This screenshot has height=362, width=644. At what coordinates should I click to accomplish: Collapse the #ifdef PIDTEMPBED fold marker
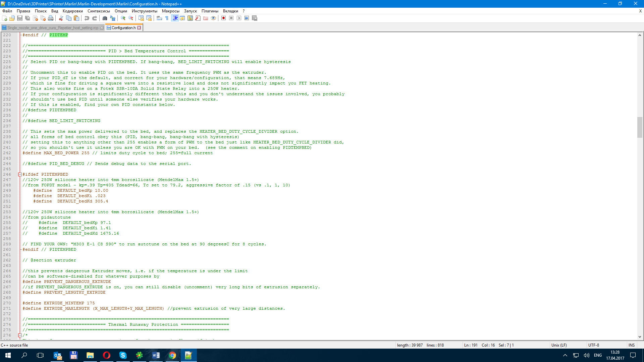(20, 174)
